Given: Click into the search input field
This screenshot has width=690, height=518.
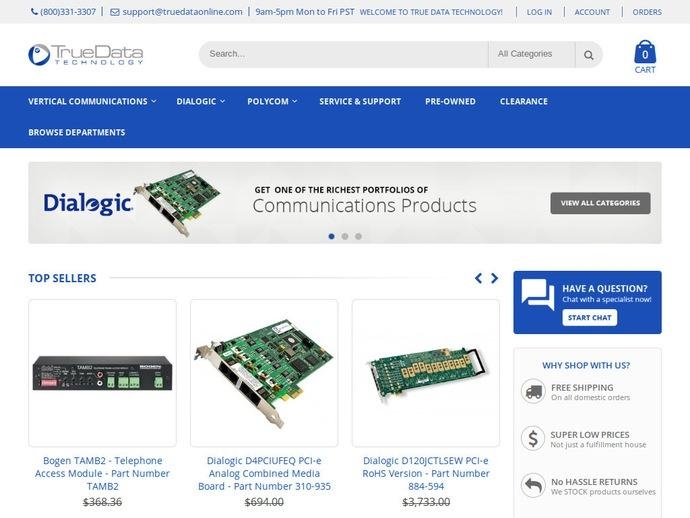Looking at the screenshot, I should pyautogui.click(x=342, y=54).
